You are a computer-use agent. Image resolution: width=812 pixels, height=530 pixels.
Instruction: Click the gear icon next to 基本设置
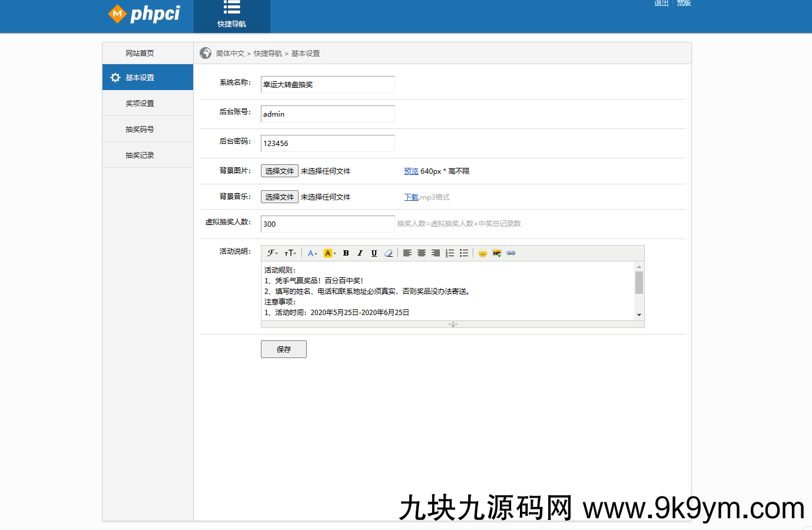pyautogui.click(x=115, y=77)
